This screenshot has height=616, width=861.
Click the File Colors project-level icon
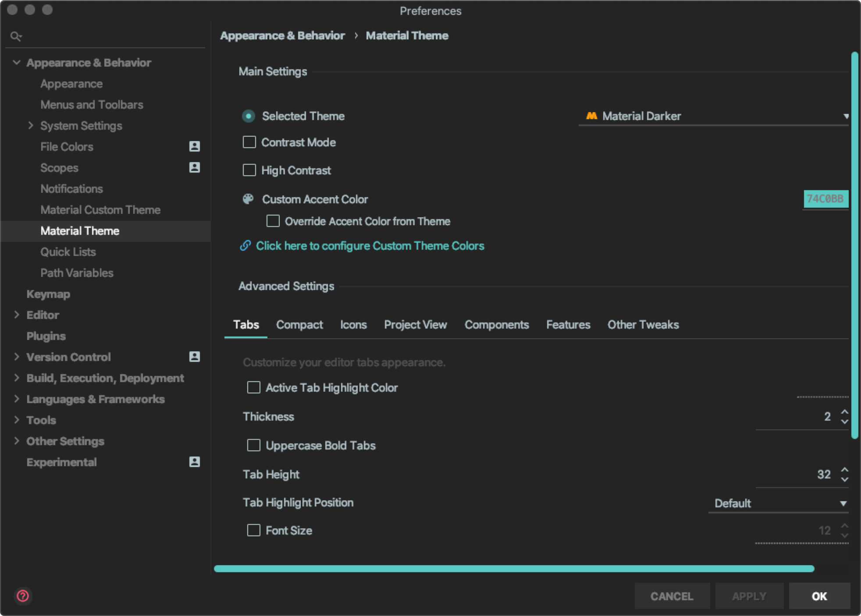point(194,146)
